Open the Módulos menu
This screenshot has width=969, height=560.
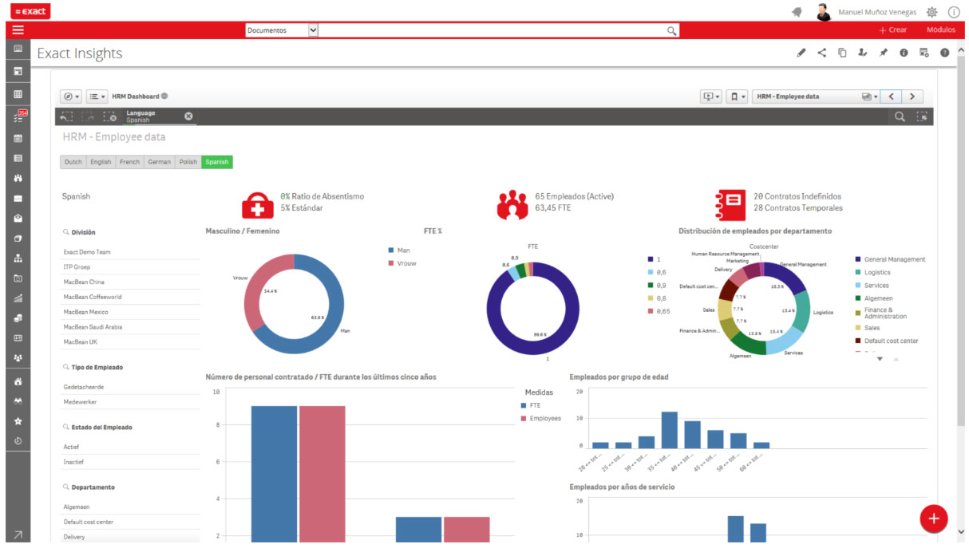(940, 30)
